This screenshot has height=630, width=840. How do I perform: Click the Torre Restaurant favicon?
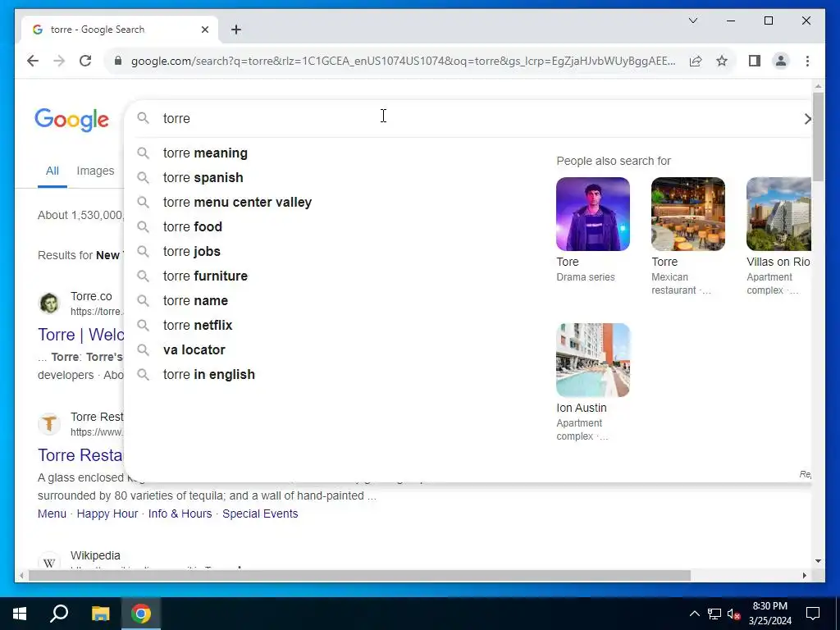[x=49, y=424]
